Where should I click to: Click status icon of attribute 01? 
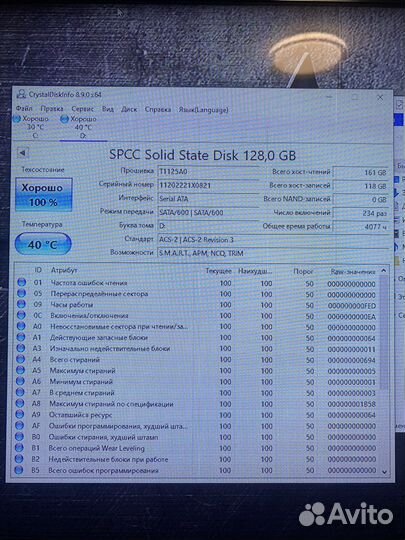(x=21, y=282)
